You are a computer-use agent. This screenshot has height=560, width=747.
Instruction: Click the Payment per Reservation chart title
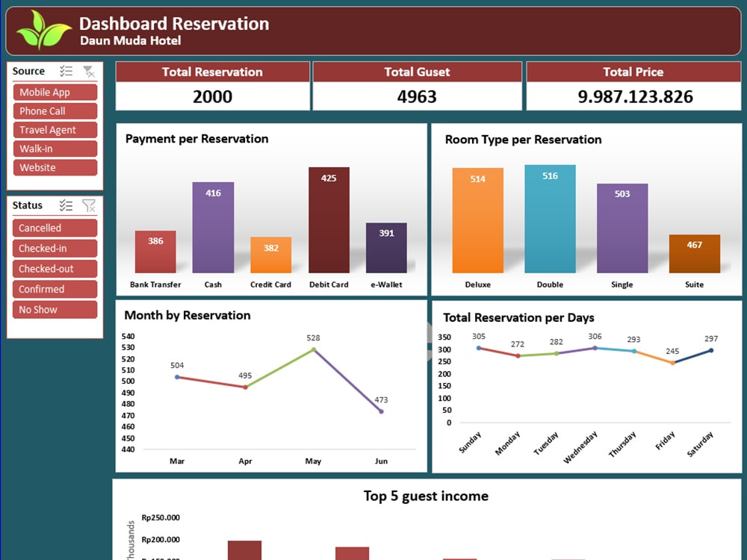click(196, 139)
